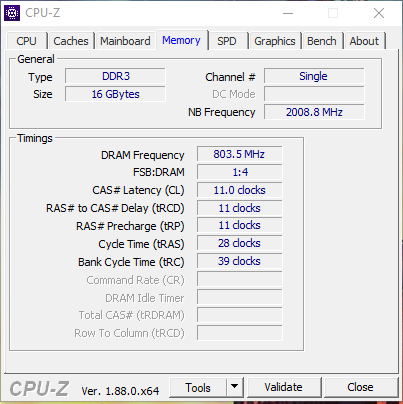Close the CPU-Z window with X
The height and width of the screenshot is (404, 403).
(379, 13)
